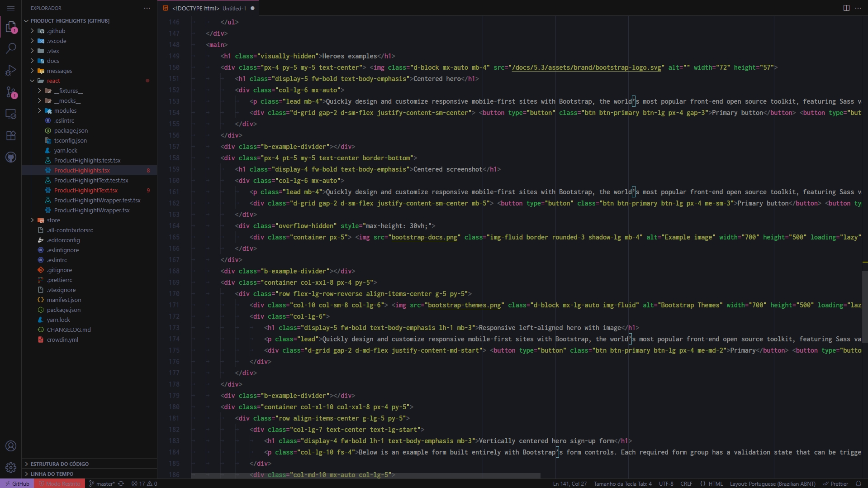
Task: Open the Manage settings gear
Action: (11, 467)
